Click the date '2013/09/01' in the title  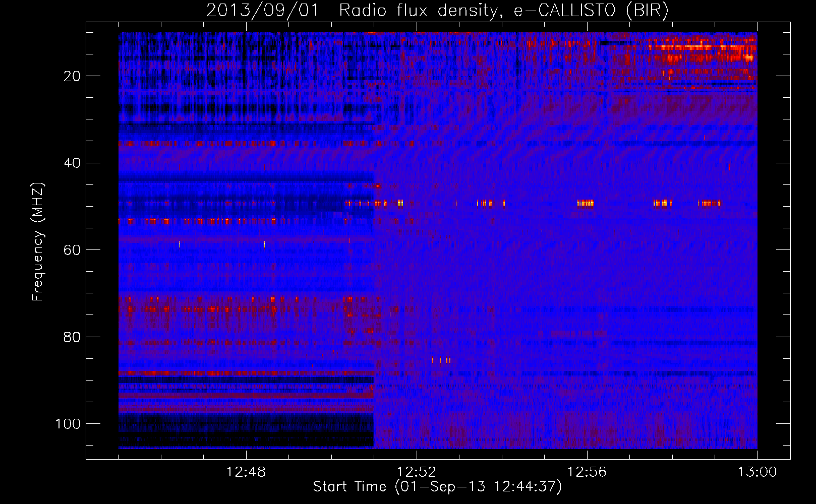pos(262,11)
